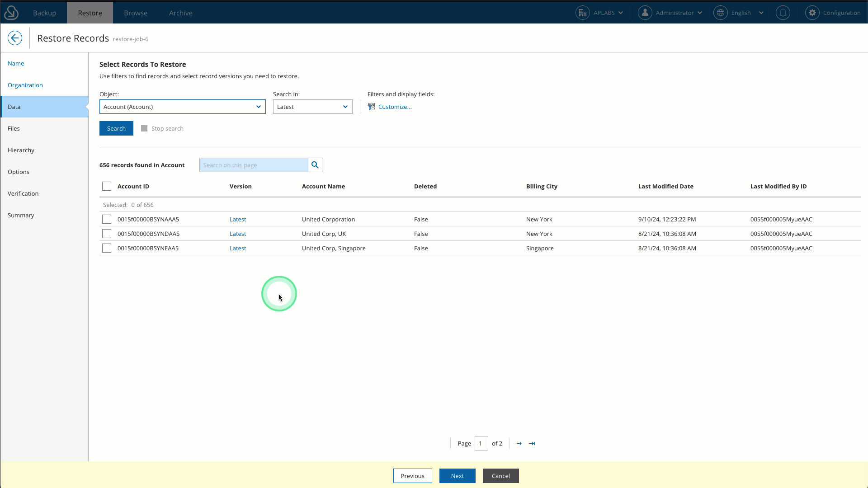The height and width of the screenshot is (488, 868).
Task: Click the date 9/10/24, 12:23:22 PM
Action: coord(667,219)
